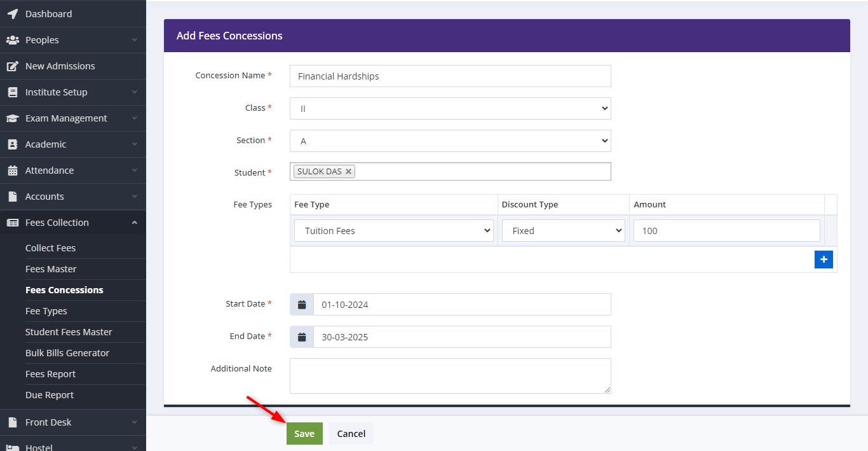Click the Add Fees Concessions header title

[x=229, y=36]
